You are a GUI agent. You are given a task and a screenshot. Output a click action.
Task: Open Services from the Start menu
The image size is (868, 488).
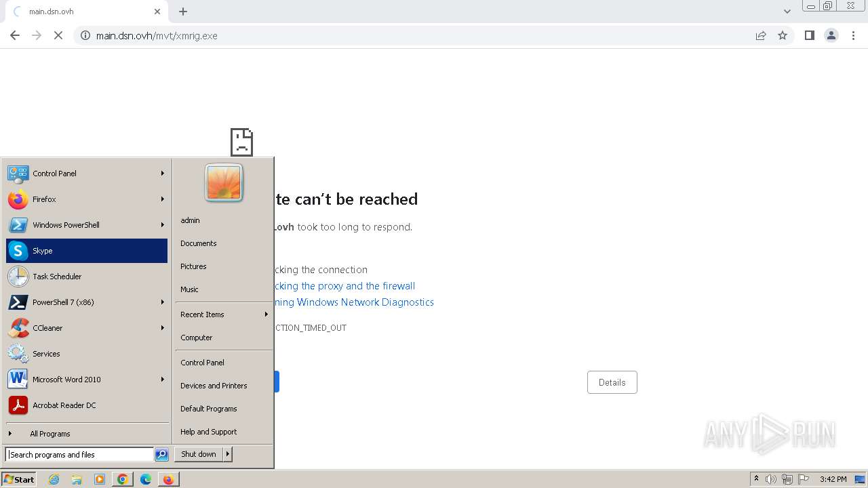tap(87, 354)
